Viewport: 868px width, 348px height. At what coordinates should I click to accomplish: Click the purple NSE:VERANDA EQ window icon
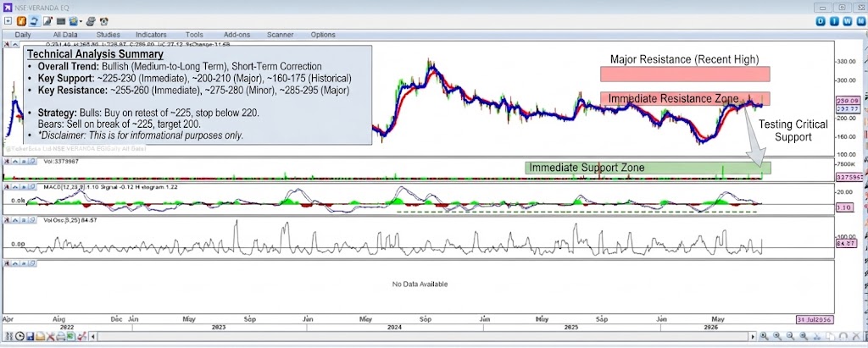pyautogui.click(x=8, y=8)
